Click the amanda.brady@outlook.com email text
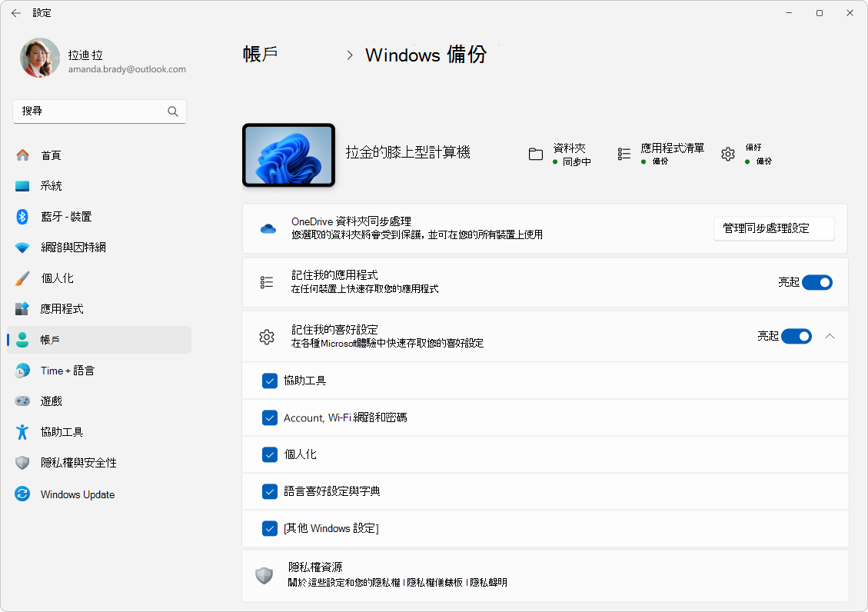The height and width of the screenshot is (612, 868). pyautogui.click(x=127, y=69)
